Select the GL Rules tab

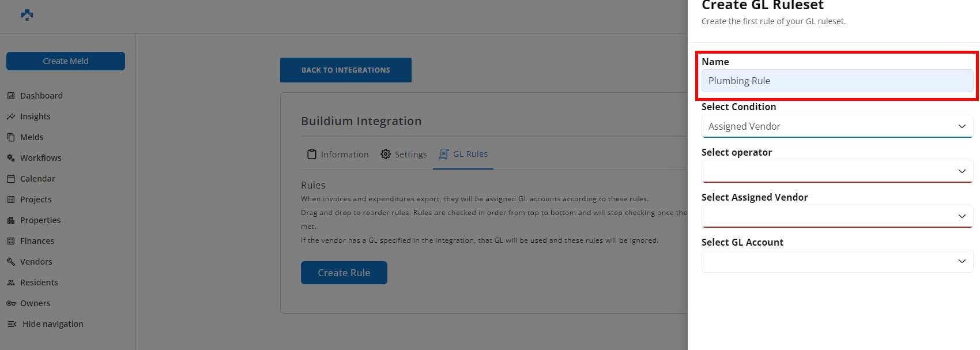[x=463, y=154]
